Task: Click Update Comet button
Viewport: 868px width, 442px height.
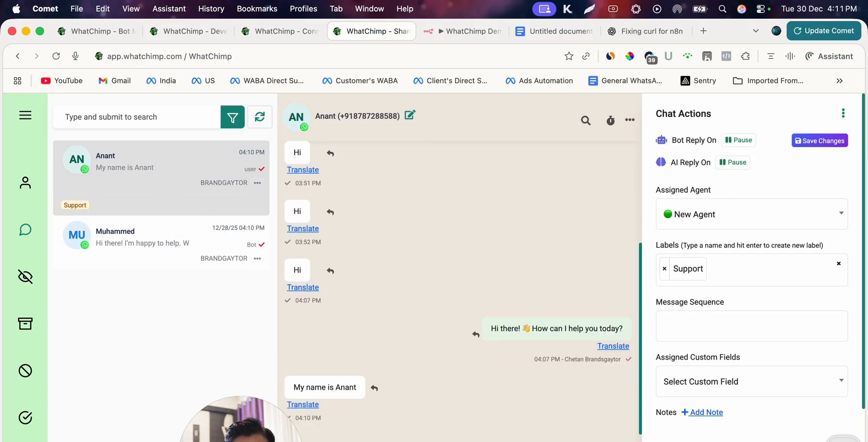Action: tap(824, 31)
